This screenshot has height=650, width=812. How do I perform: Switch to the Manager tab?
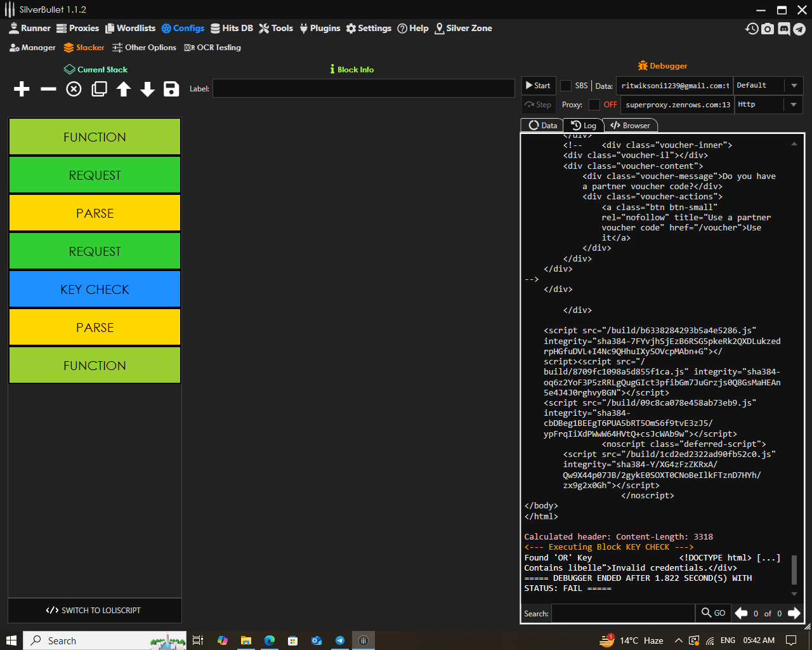point(32,48)
